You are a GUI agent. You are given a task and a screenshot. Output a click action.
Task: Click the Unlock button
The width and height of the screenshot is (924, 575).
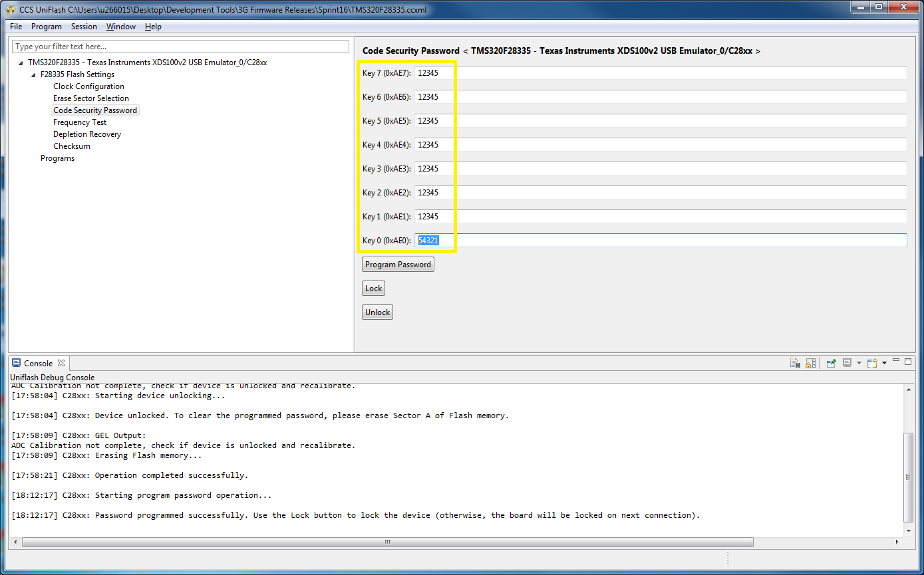pyautogui.click(x=377, y=312)
